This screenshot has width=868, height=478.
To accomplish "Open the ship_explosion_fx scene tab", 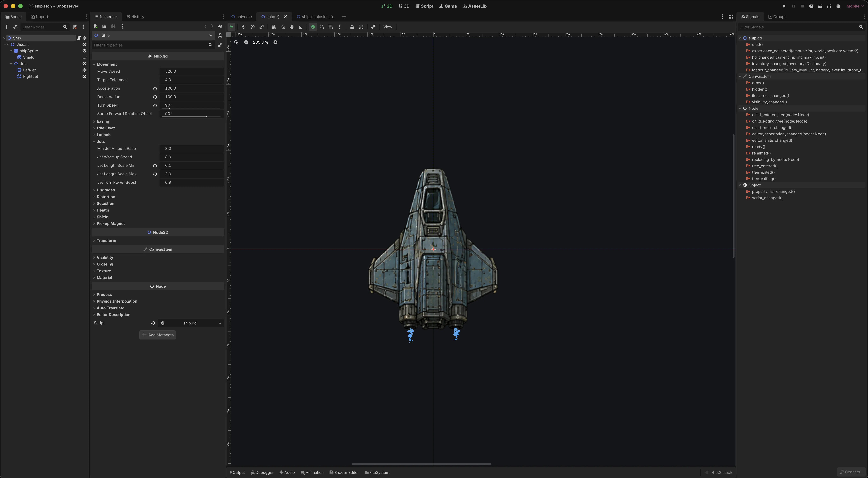I will coord(316,16).
